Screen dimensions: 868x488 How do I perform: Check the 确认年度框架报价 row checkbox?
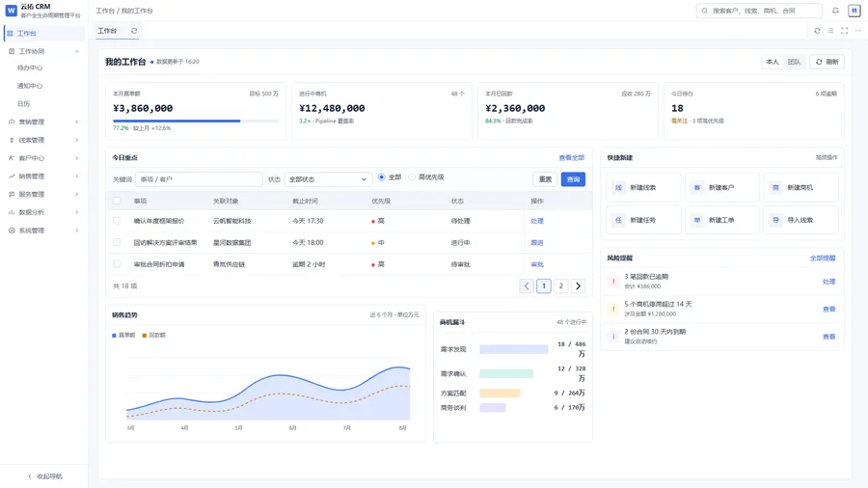(117, 221)
